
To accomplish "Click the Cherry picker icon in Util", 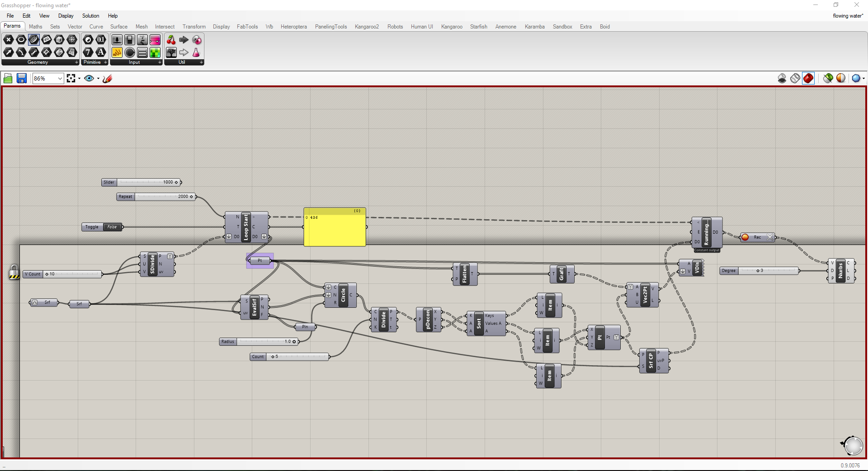I will tap(171, 40).
